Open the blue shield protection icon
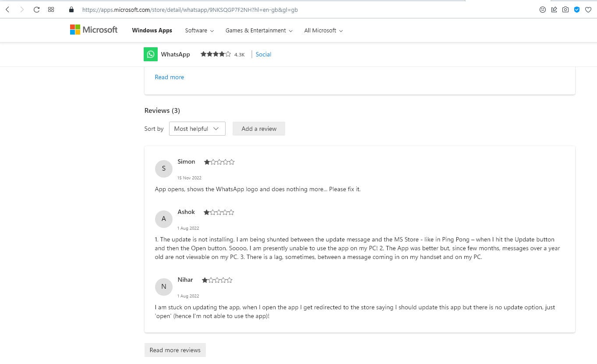The width and height of the screenshot is (597, 364). pyautogui.click(x=577, y=10)
